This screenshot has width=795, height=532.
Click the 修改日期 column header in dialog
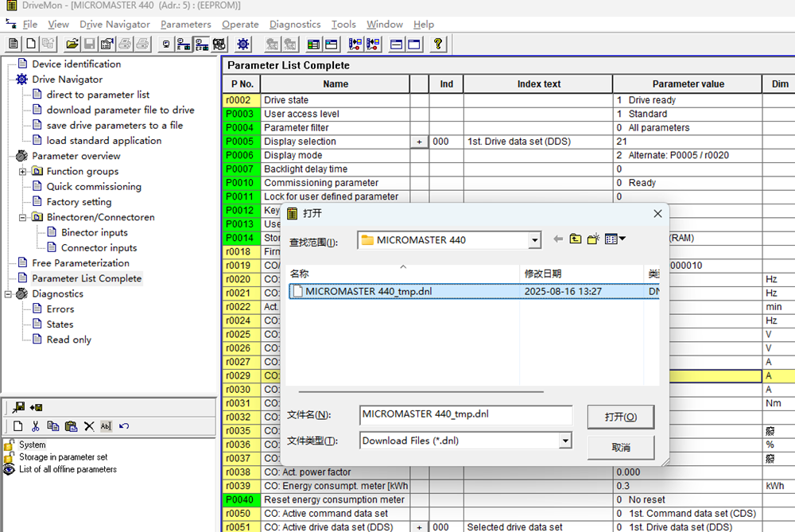pos(582,274)
